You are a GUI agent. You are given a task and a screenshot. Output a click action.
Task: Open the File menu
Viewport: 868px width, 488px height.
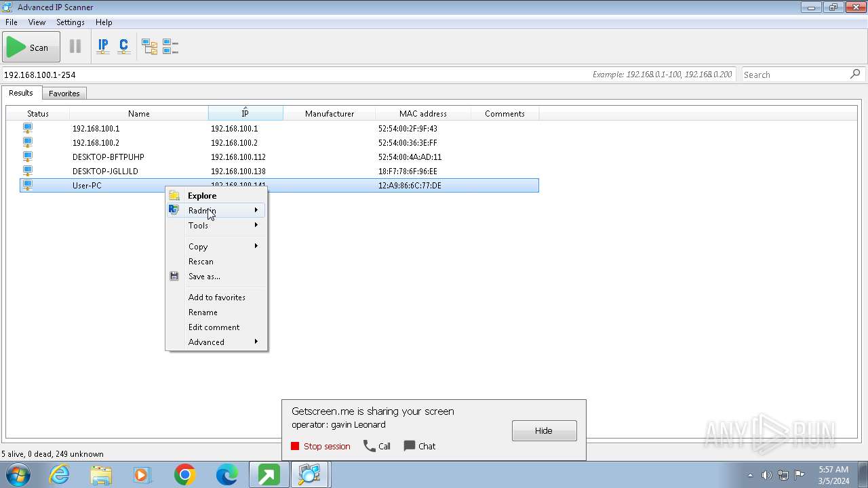[x=11, y=22]
